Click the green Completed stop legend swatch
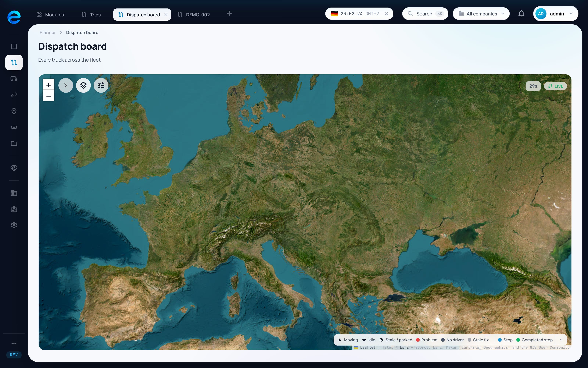Image resolution: width=588 pixels, height=368 pixels. point(518,340)
